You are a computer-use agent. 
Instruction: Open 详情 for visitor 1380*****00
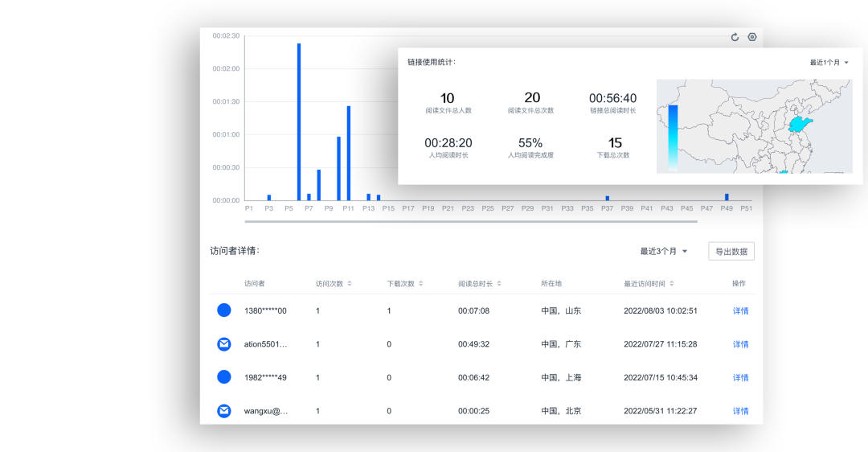pyautogui.click(x=741, y=310)
